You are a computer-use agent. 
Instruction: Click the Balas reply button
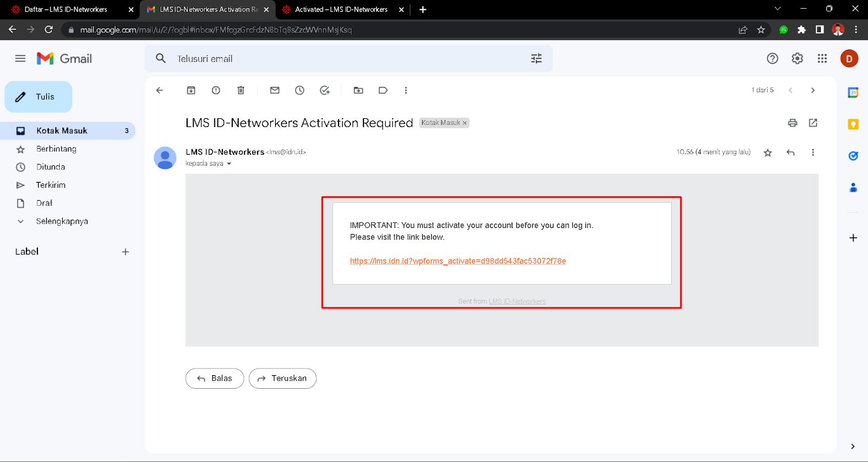point(215,378)
